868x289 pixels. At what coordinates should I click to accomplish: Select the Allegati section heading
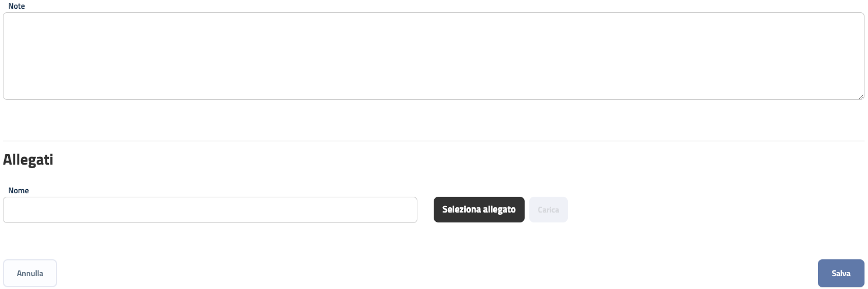(x=28, y=159)
